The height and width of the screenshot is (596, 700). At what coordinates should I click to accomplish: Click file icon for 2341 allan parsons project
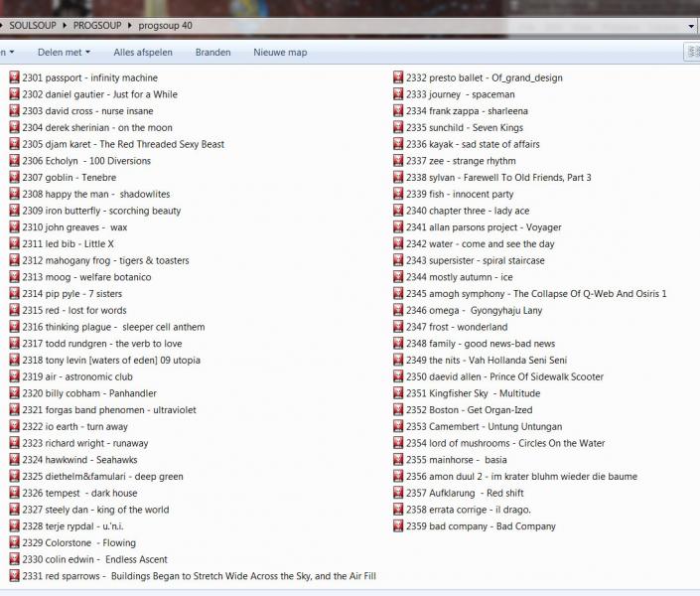click(398, 227)
